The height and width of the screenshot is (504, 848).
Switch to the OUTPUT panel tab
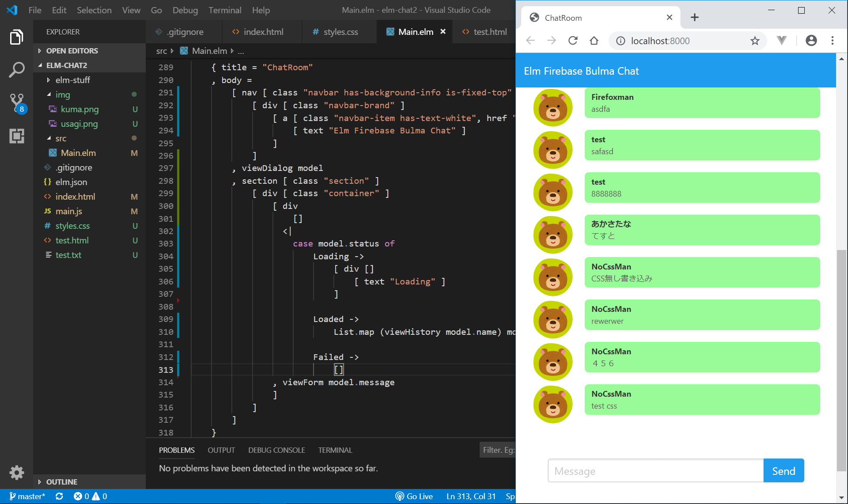pos(221,450)
